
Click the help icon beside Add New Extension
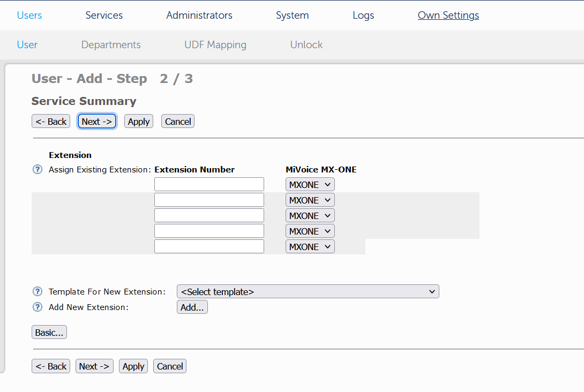[37, 307]
